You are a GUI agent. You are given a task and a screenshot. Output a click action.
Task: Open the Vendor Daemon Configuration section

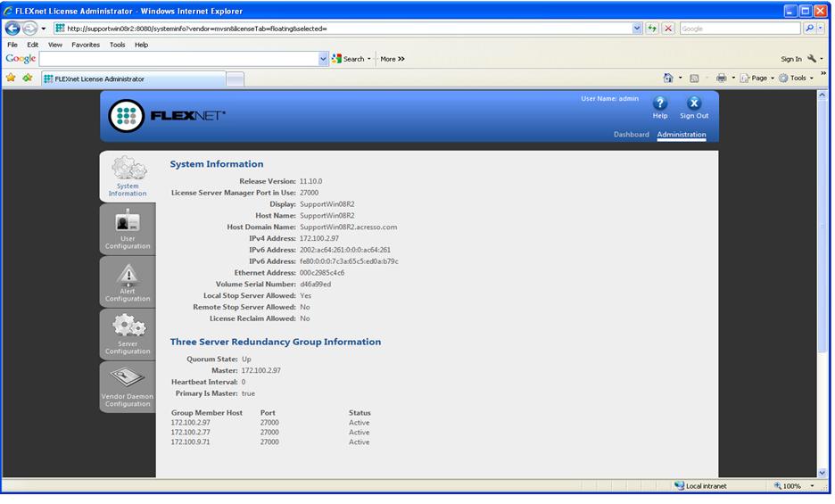[x=128, y=387]
